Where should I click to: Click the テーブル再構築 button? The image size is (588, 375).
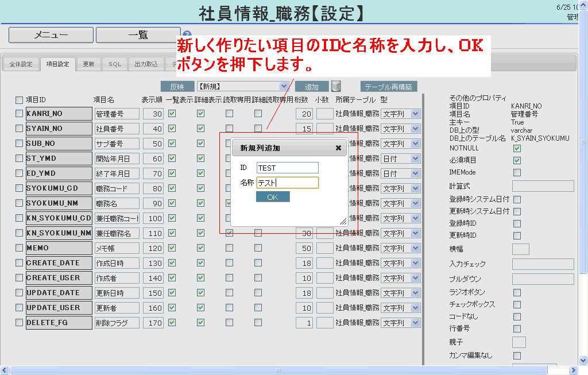pyautogui.click(x=389, y=87)
